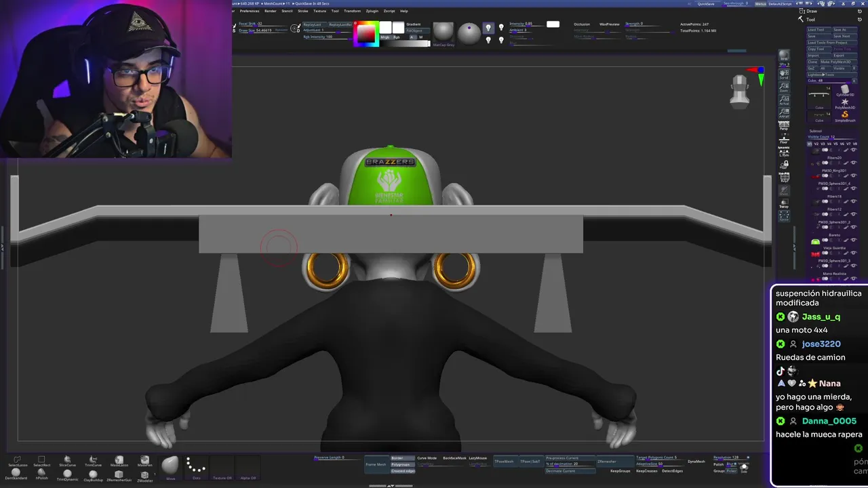Click the AAHalf view icon

[x=784, y=112]
